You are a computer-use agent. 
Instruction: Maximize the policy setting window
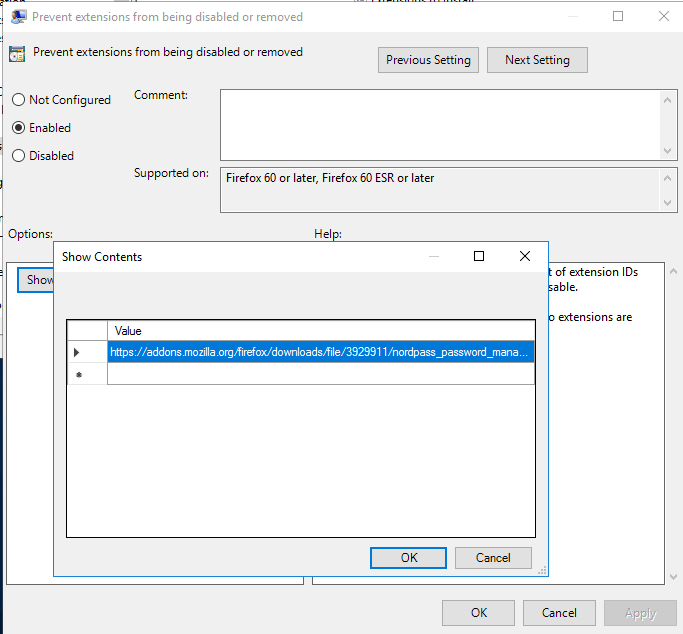click(618, 16)
